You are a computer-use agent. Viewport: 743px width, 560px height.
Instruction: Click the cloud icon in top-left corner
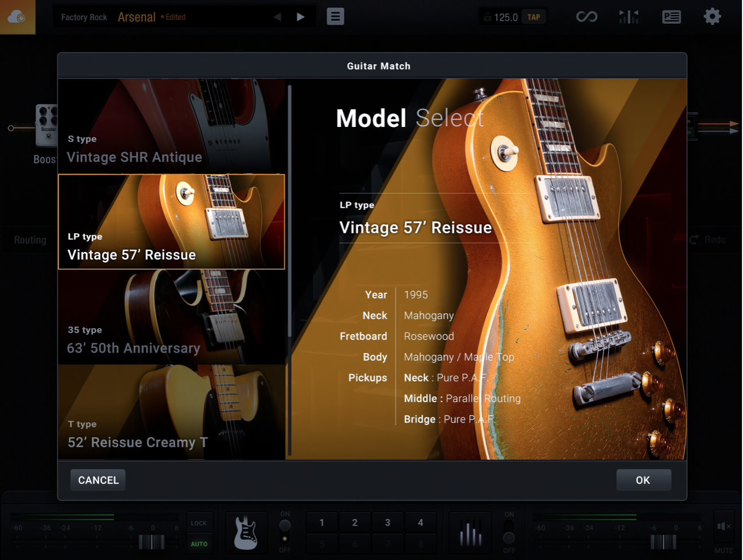tap(18, 16)
